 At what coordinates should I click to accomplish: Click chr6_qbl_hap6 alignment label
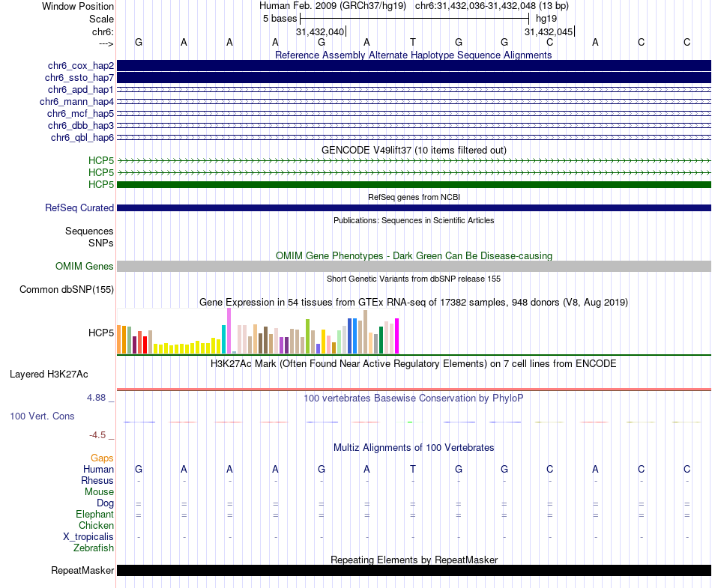82,138
